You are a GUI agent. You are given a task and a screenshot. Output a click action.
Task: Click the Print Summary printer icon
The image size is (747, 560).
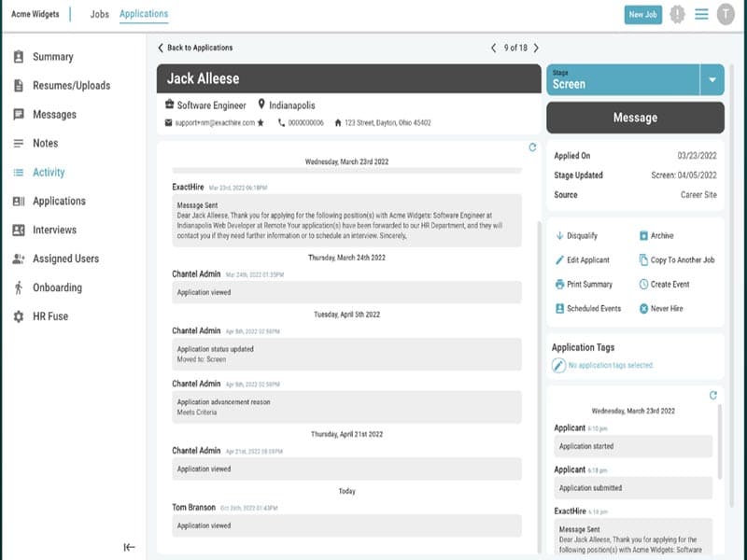[x=559, y=285]
